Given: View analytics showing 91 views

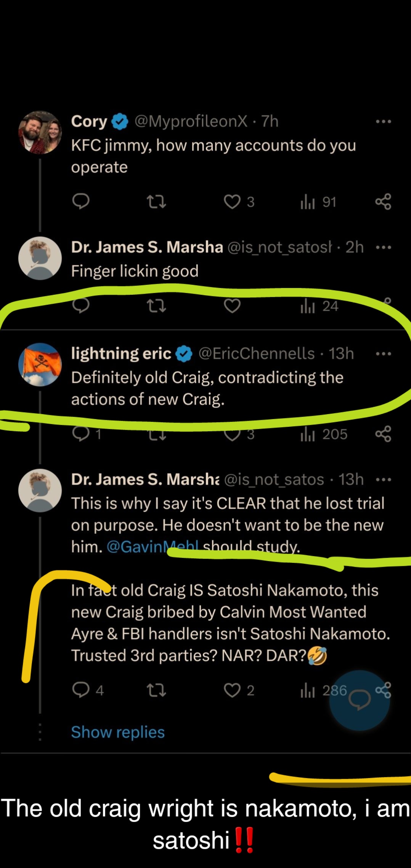Looking at the screenshot, I should pyautogui.click(x=318, y=202).
